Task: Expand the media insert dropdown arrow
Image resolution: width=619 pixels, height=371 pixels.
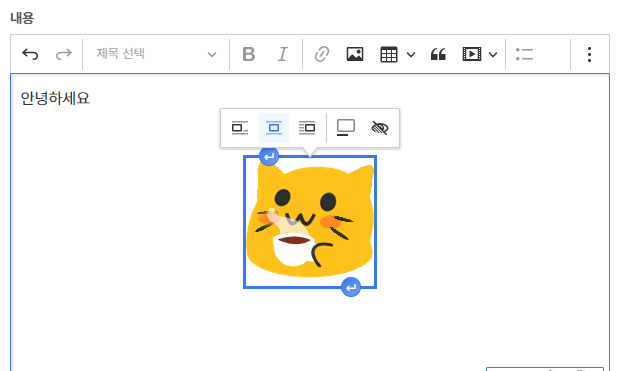Action: pos(493,54)
